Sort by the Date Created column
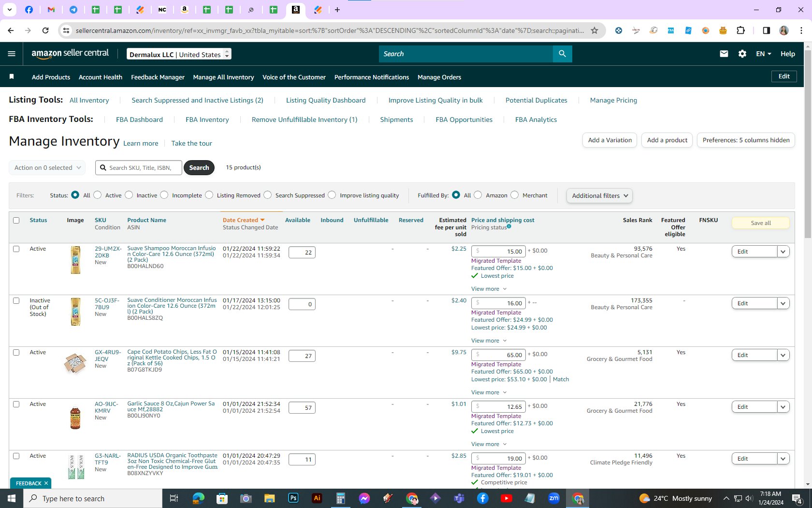This screenshot has width=812, height=508. (x=244, y=220)
